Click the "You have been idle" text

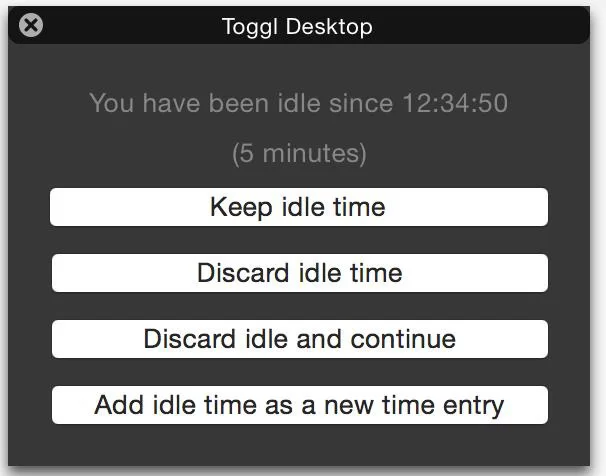[298, 102]
